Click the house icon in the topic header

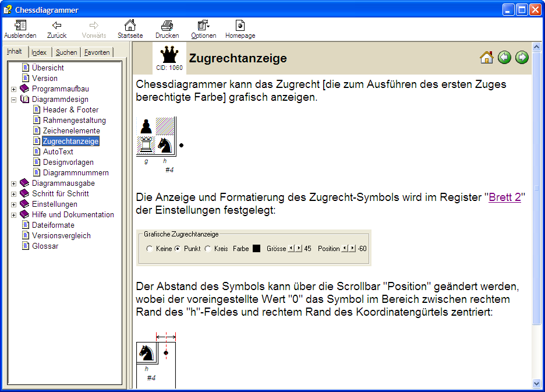tap(487, 58)
